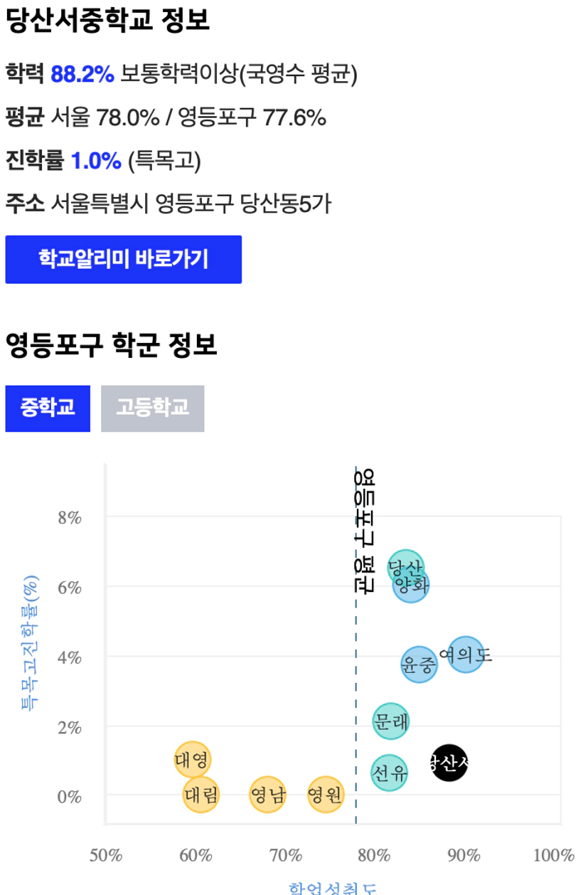
Task: Click the 영등포구 학군 정보 heading
Action: pos(111,346)
